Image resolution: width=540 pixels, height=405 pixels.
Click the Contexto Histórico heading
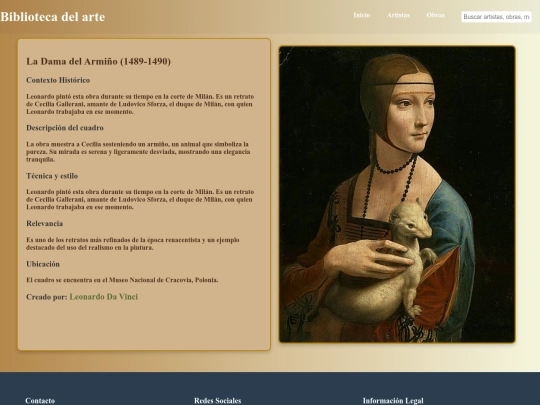pos(58,80)
